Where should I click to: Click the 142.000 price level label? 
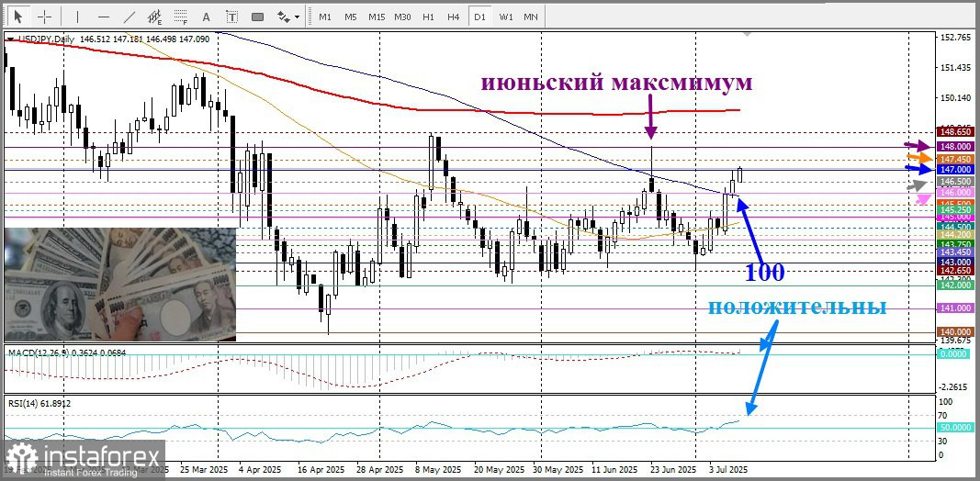click(955, 285)
